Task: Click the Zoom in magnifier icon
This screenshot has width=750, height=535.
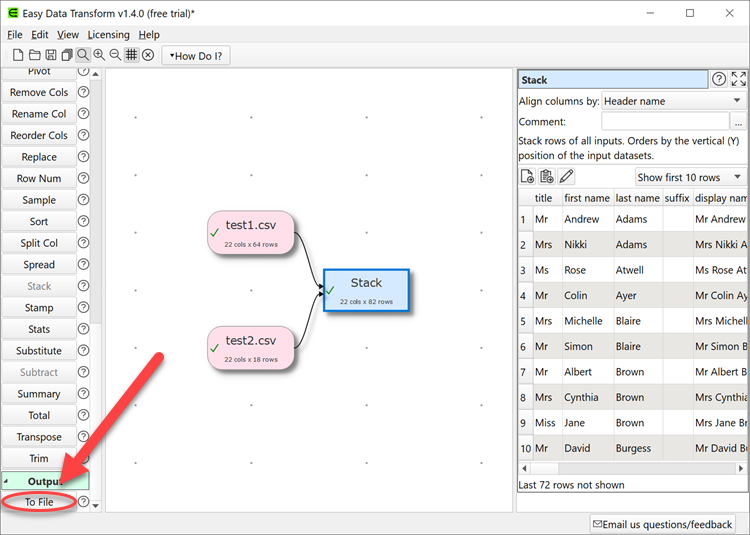Action: click(99, 55)
